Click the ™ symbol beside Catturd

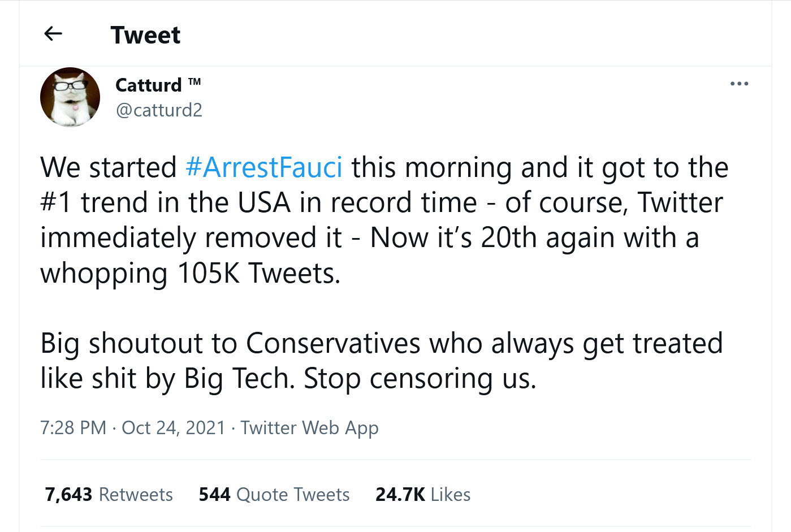[x=194, y=82]
